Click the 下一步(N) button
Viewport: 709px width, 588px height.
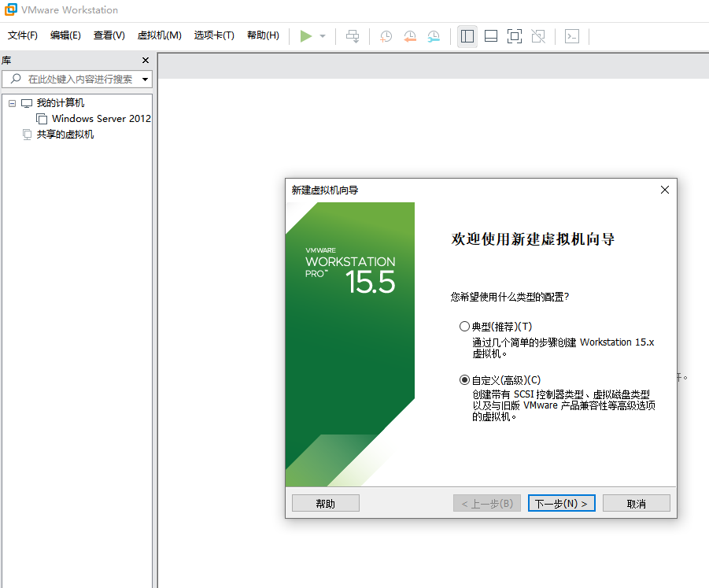pos(561,504)
